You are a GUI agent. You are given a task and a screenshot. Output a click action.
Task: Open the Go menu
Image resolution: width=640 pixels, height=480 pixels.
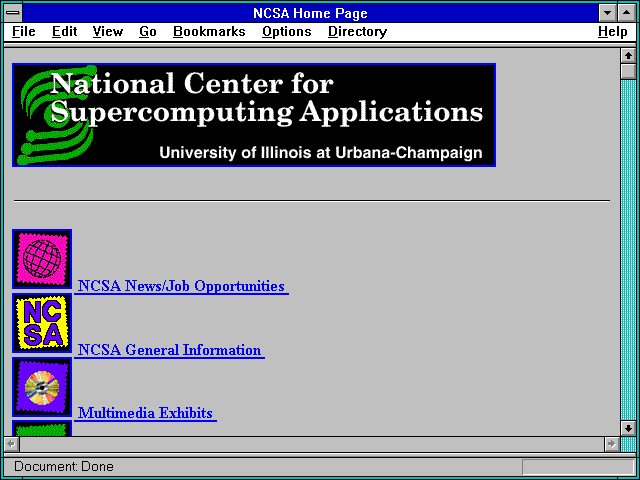click(147, 32)
